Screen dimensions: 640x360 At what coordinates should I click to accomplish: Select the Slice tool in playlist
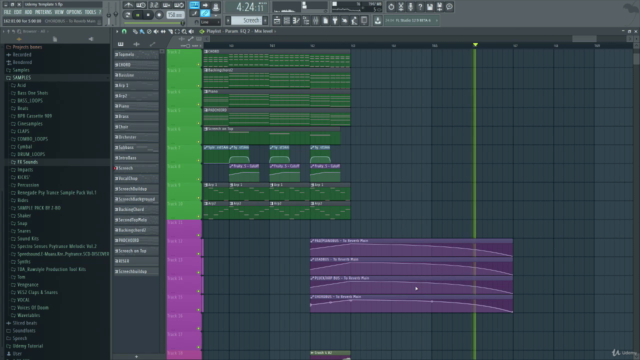point(170,31)
